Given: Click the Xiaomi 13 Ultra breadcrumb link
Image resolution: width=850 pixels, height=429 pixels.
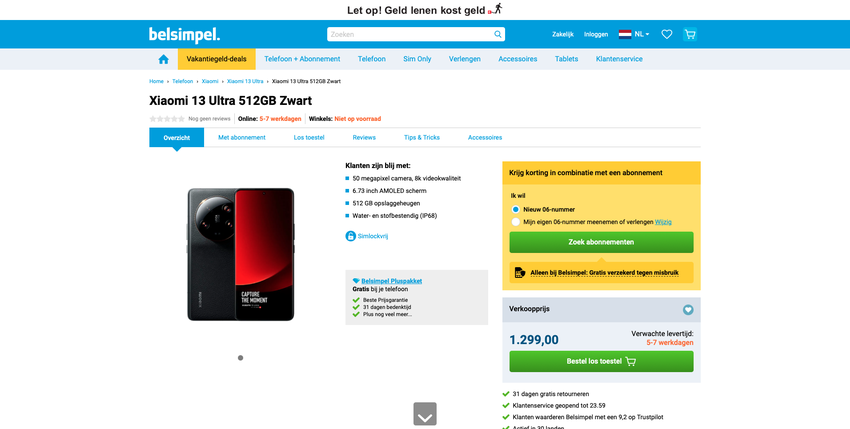Looking at the screenshot, I should click(245, 81).
